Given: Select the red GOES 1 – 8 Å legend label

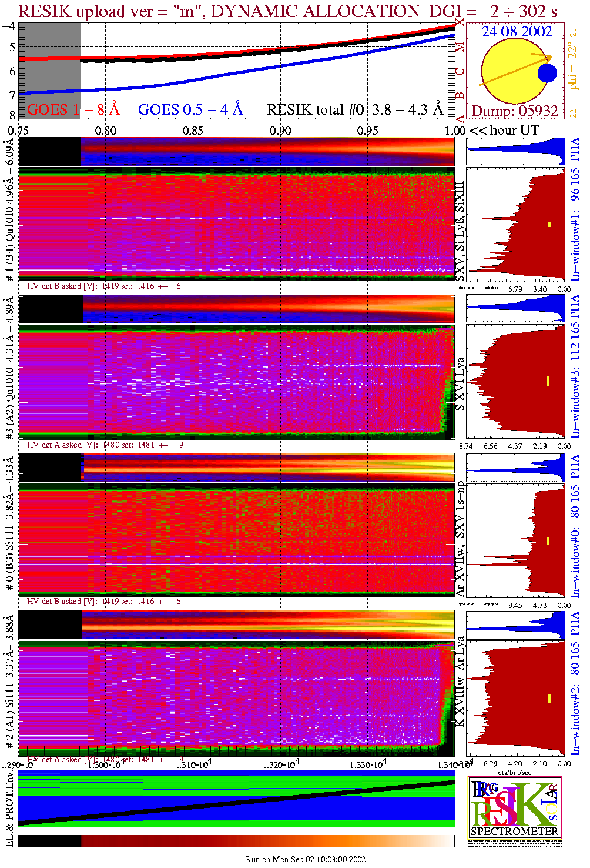Looking at the screenshot, I should click(x=73, y=110).
